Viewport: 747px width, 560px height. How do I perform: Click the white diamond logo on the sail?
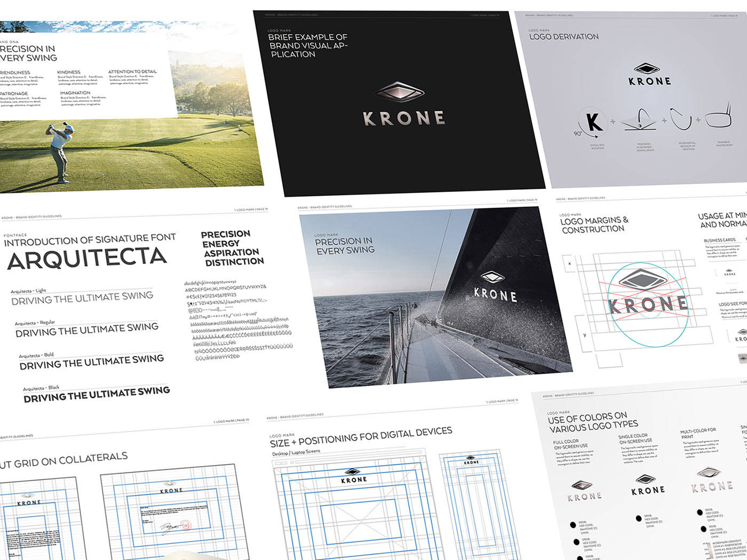(493, 277)
